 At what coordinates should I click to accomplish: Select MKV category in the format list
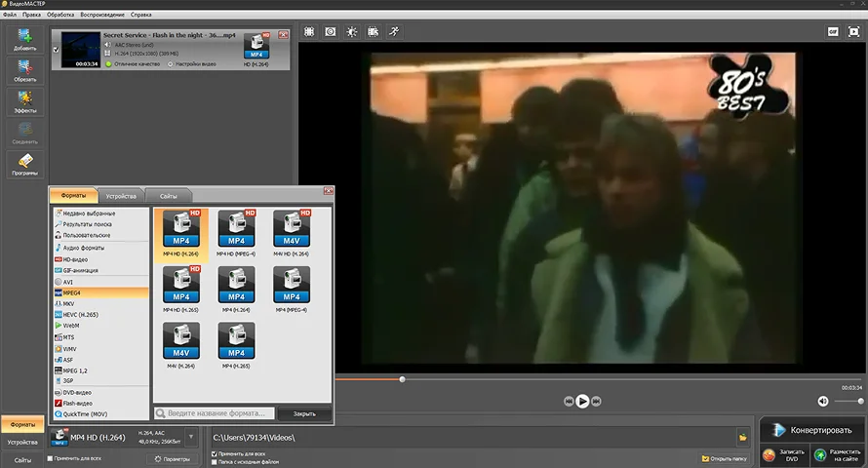[69, 303]
